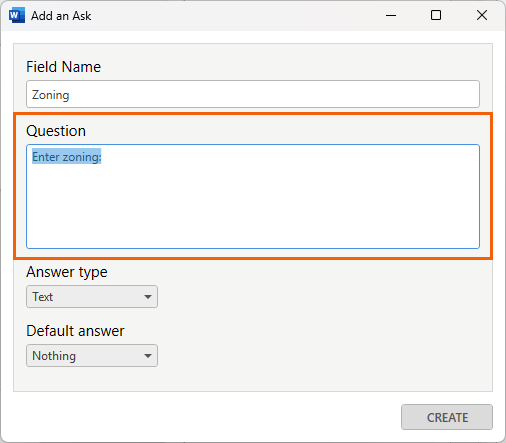Open the Default answer dropdown
This screenshot has height=443, width=506.
coord(92,356)
